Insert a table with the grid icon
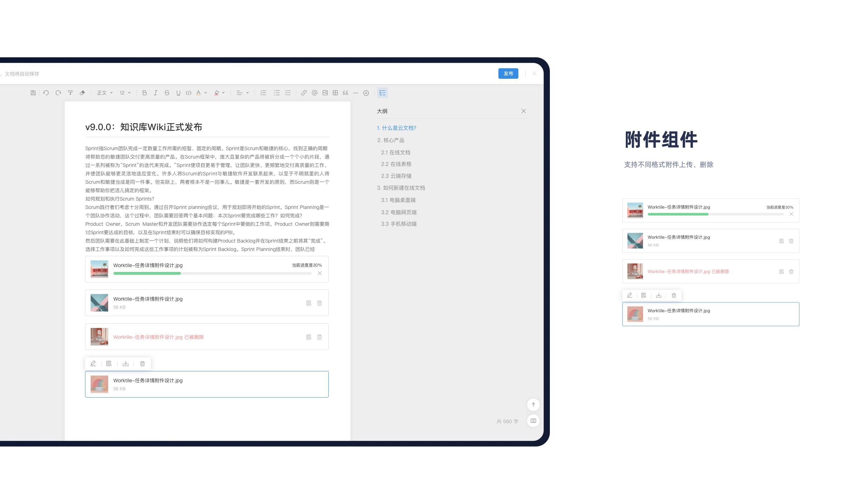 pos(335,93)
